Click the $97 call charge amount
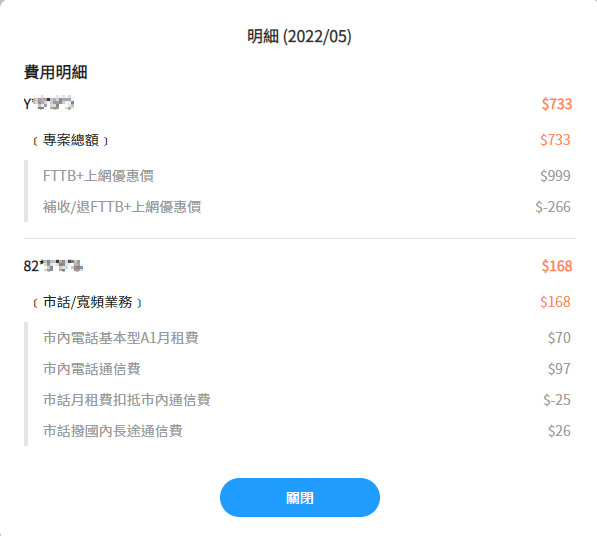 coord(559,369)
